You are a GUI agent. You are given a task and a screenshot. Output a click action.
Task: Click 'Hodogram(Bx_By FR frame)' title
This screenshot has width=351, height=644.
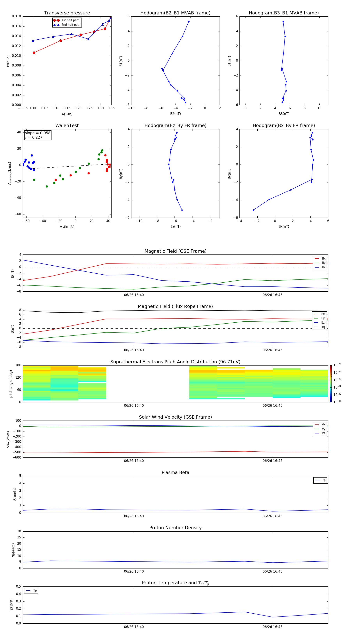point(284,125)
